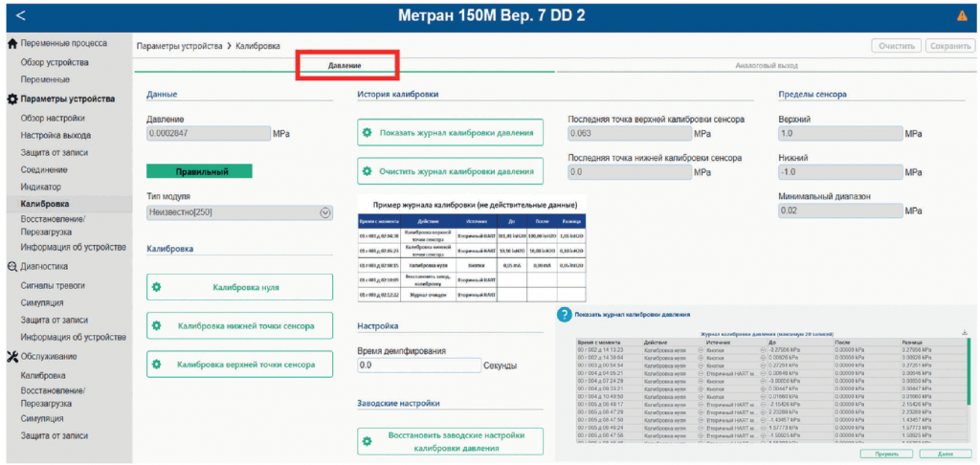Click the Сохранить button
980x465 pixels.
click(x=950, y=46)
